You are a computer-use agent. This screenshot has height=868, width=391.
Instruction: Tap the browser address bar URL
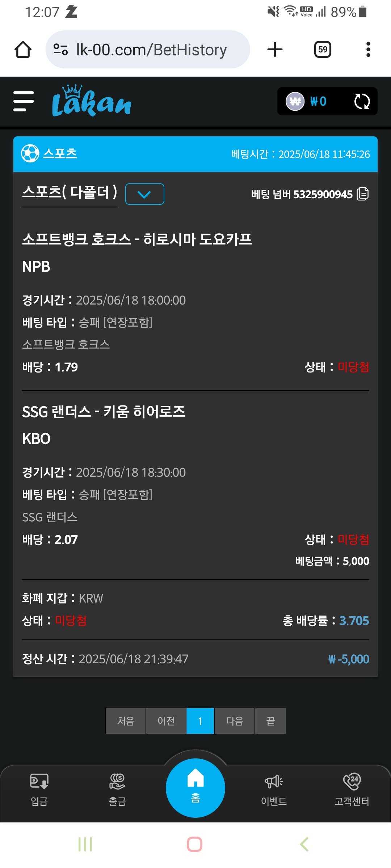[x=151, y=50]
